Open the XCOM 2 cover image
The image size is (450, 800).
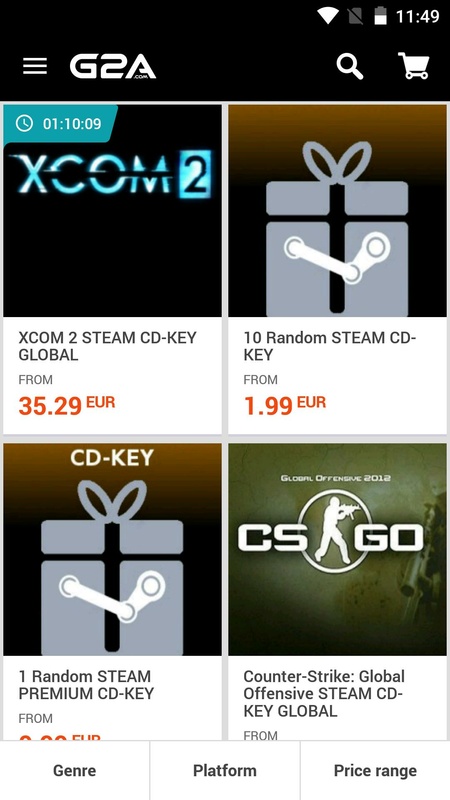tap(112, 211)
